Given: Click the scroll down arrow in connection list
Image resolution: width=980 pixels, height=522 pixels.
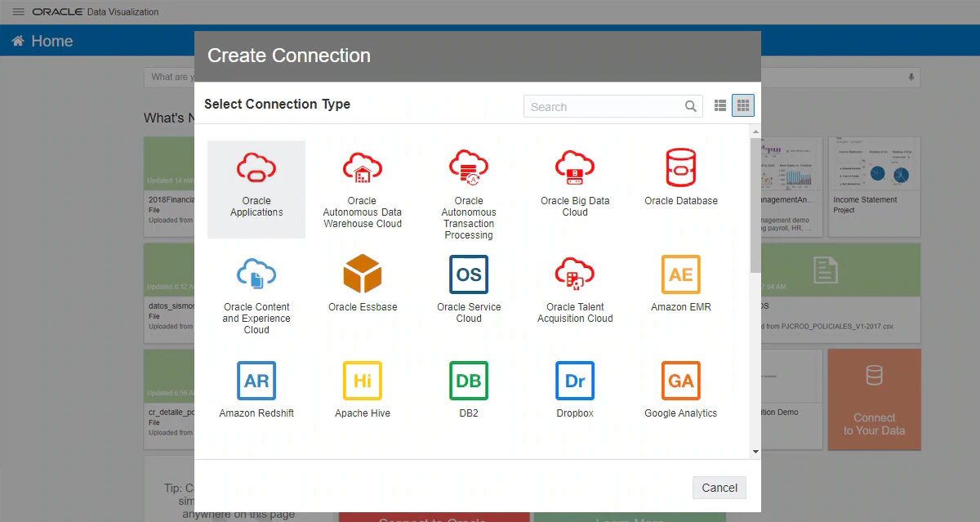Looking at the screenshot, I should (x=755, y=452).
